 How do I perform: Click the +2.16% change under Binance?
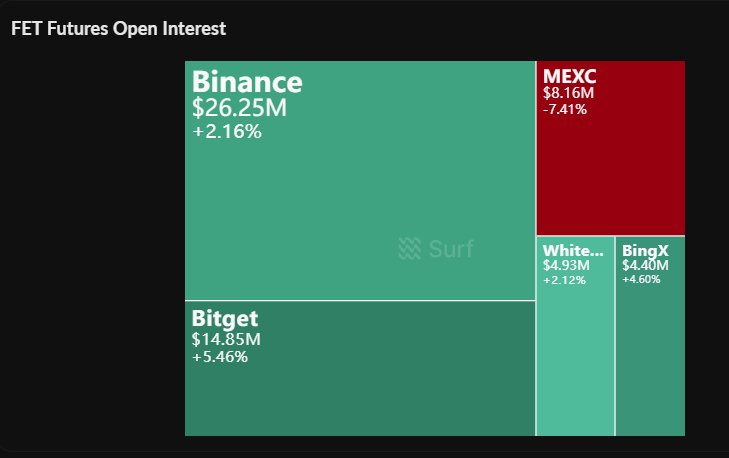click(x=227, y=131)
